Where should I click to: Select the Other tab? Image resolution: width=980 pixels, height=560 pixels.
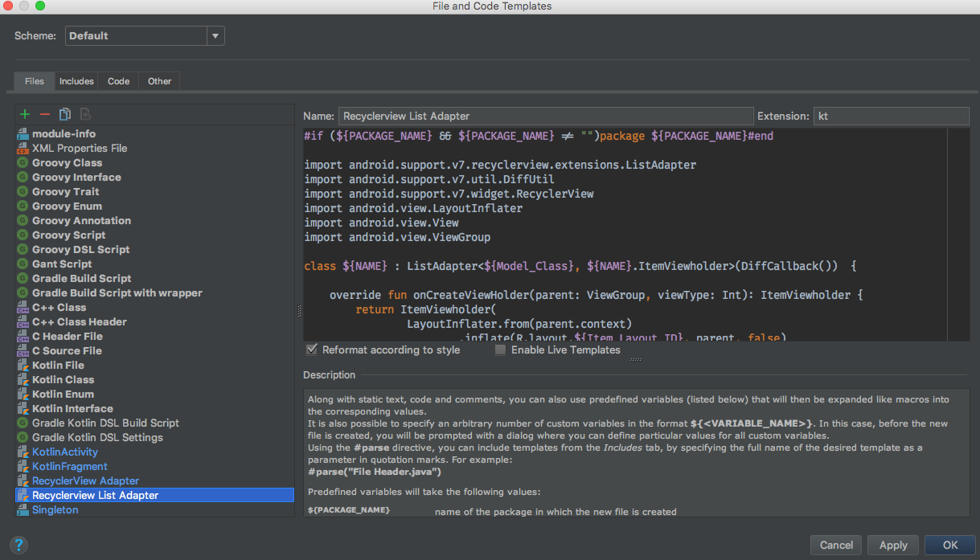click(158, 80)
